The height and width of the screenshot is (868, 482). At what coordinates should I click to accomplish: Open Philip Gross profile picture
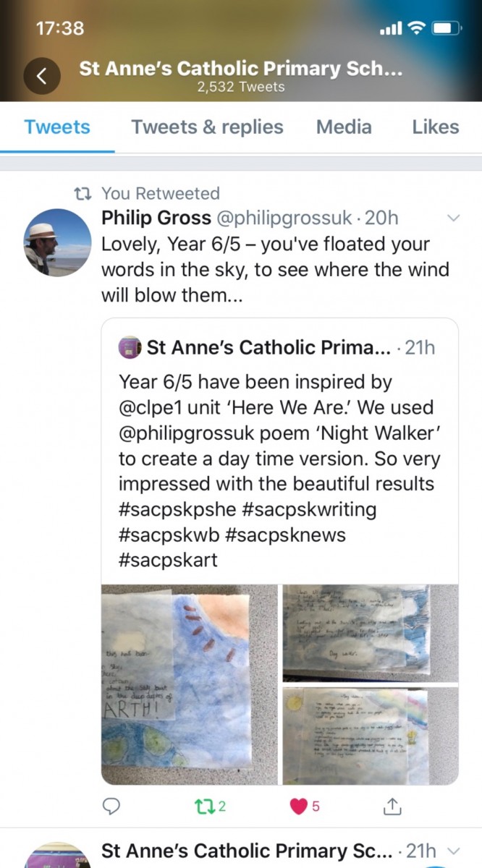(x=58, y=242)
